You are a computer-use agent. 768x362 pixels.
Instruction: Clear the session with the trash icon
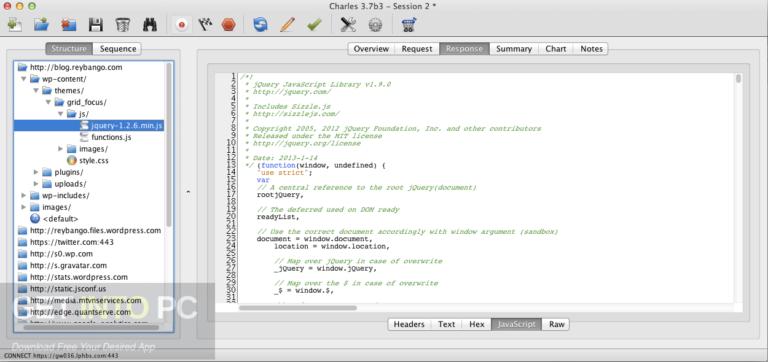[122, 24]
